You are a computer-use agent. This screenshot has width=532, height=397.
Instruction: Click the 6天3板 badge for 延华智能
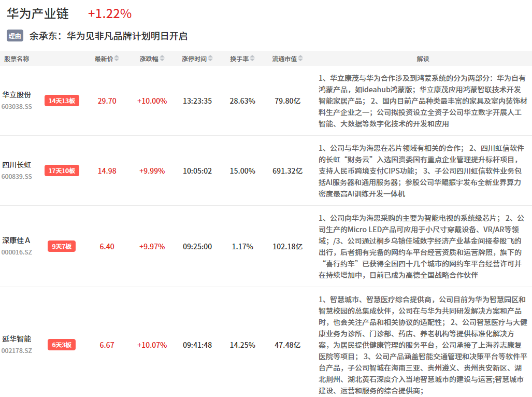tap(62, 345)
